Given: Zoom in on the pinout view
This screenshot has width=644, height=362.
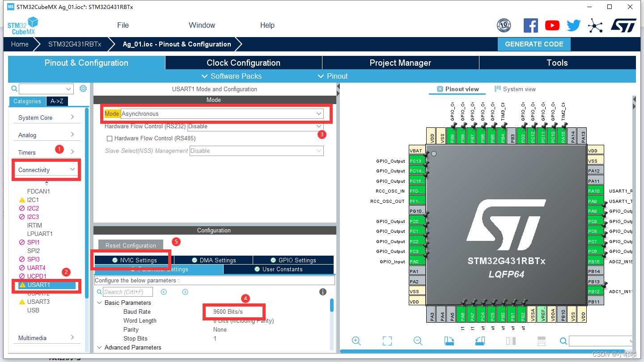Looking at the screenshot, I should 356,341.
